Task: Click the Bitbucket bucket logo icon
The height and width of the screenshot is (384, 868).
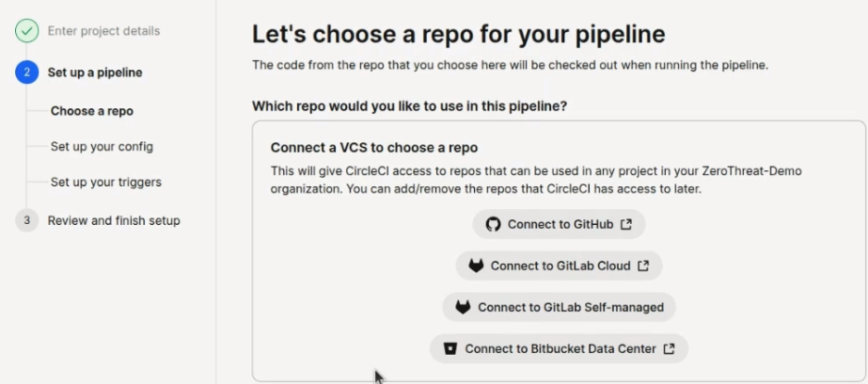Action: 450,348
